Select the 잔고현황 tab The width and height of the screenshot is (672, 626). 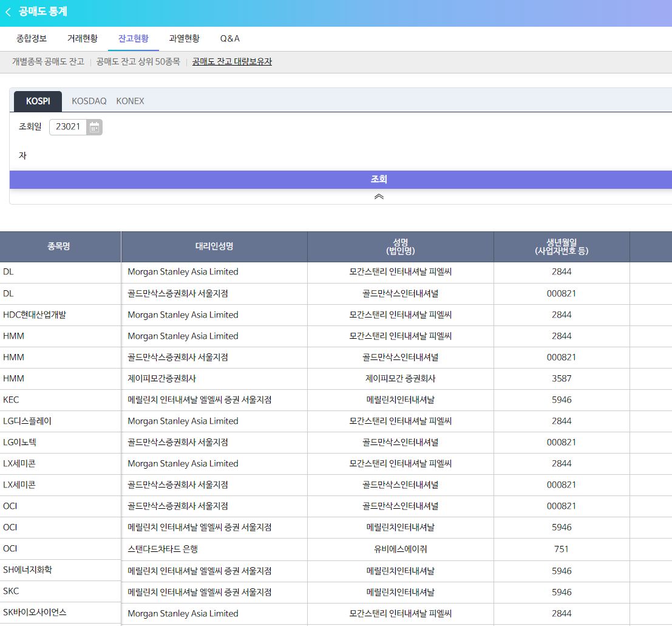coord(134,39)
